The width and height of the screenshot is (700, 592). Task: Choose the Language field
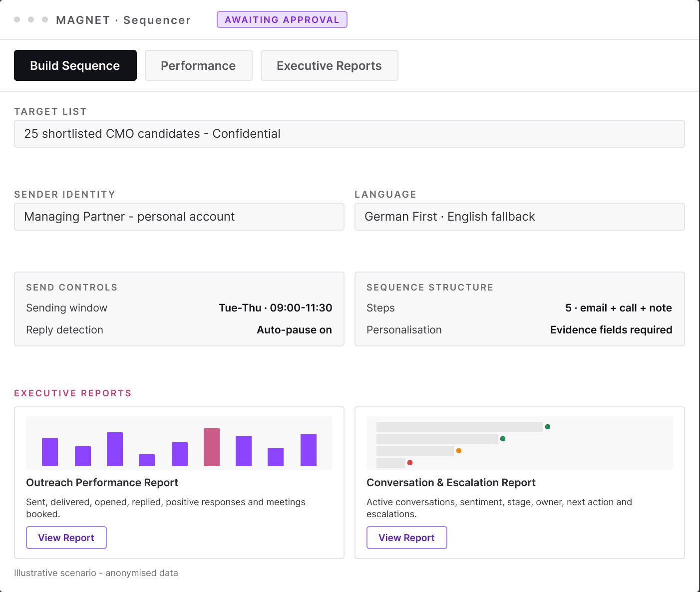point(519,217)
